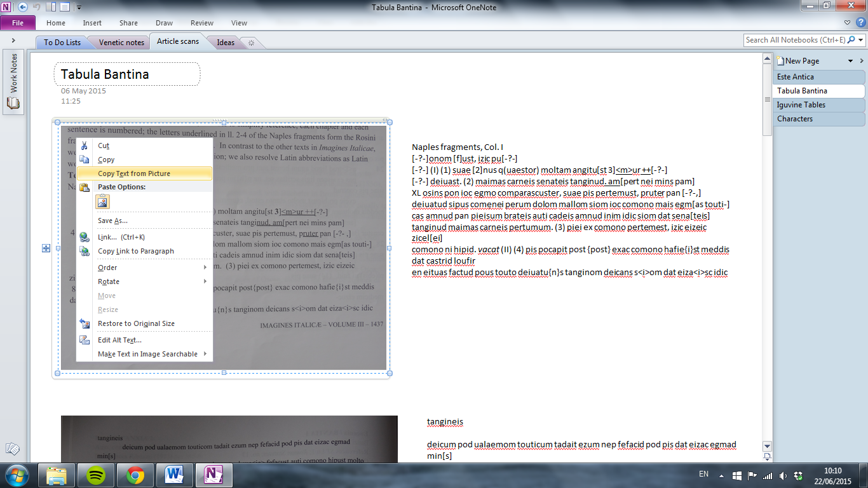Choose Copy Text from Picture
Viewport: 868px width, 488px height.
[x=134, y=173]
